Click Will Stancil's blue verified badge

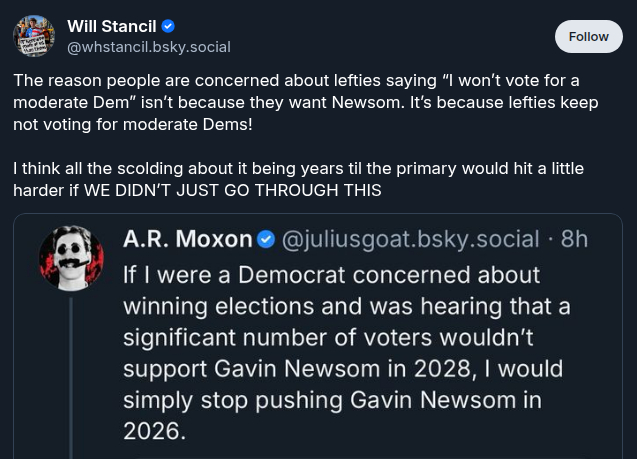tap(168, 26)
